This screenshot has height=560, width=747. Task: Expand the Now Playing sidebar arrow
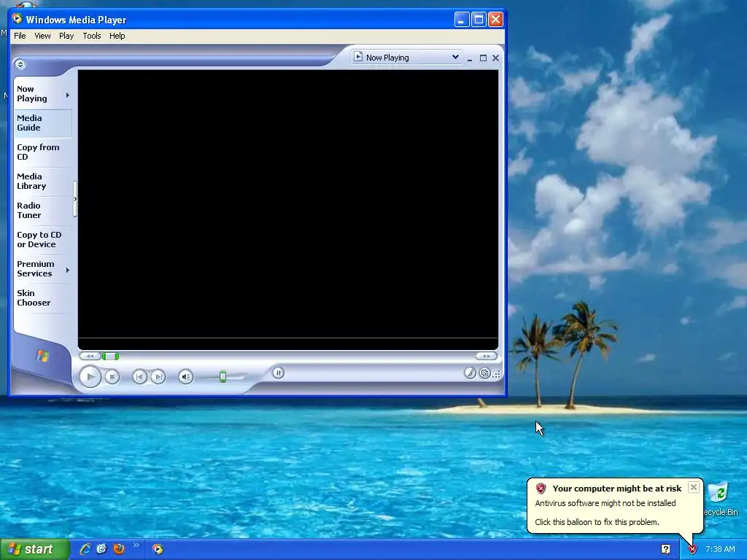pos(68,96)
